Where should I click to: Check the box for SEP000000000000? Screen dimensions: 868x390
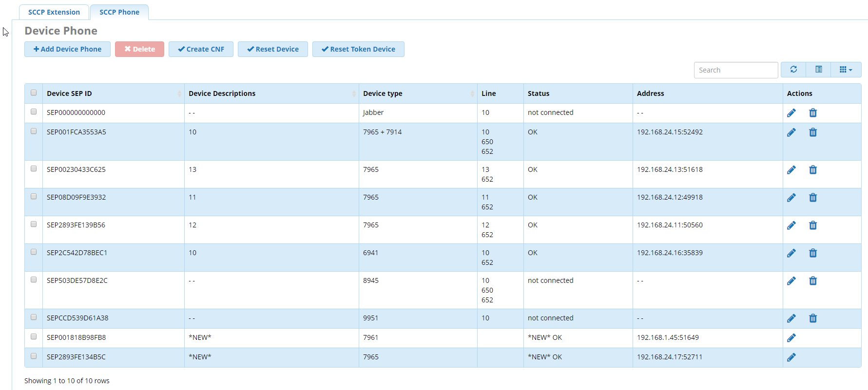click(x=34, y=111)
